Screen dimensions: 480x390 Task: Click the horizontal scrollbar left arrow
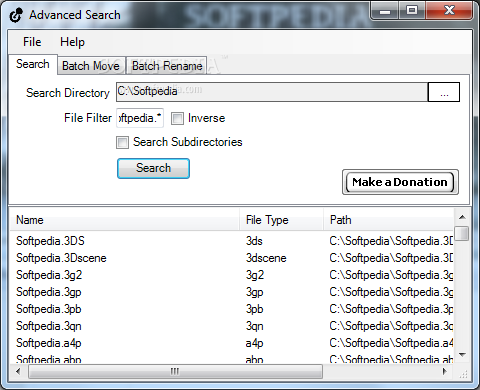click(18, 371)
